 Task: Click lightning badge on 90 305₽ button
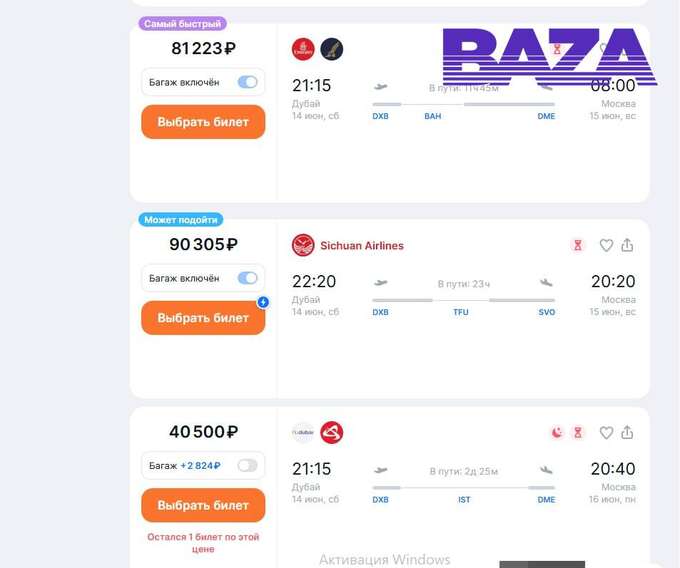click(x=263, y=302)
